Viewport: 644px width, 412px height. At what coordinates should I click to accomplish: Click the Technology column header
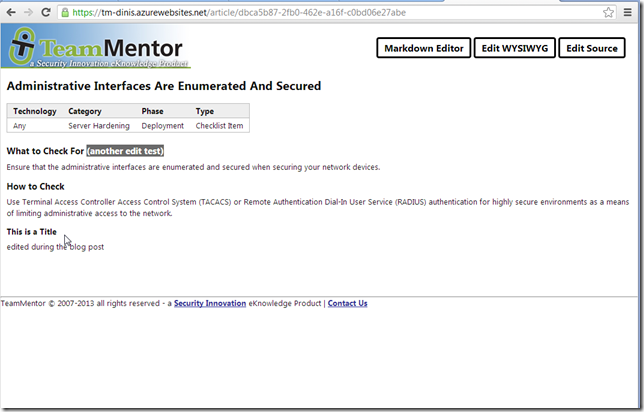tap(35, 111)
